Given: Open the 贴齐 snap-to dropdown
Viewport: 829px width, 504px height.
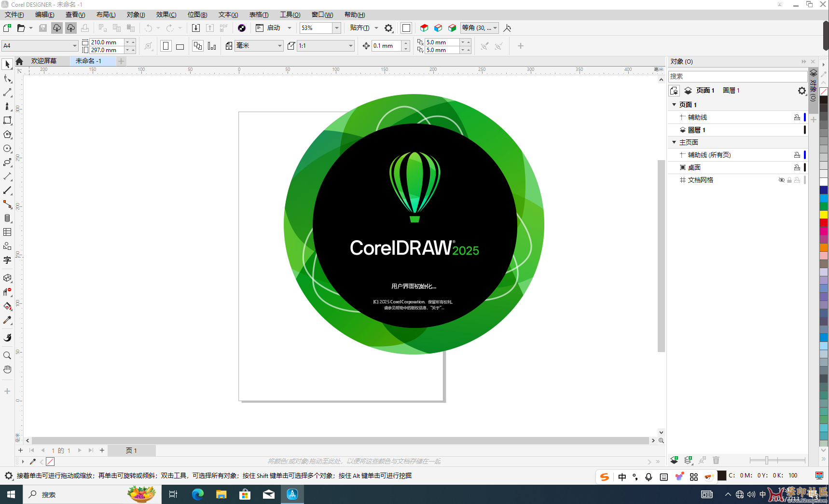Looking at the screenshot, I should pyautogui.click(x=376, y=28).
